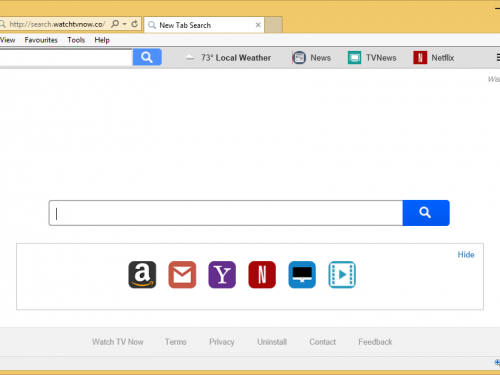Viewport: 500px width, 375px height.
Task: Focus the toolbar search input field
Action: click(66, 57)
